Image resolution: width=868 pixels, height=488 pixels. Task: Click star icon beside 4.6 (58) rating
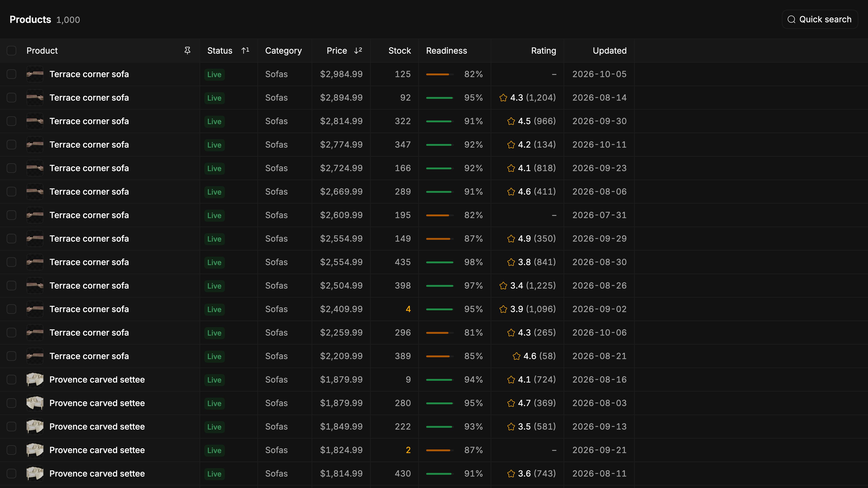pos(516,356)
